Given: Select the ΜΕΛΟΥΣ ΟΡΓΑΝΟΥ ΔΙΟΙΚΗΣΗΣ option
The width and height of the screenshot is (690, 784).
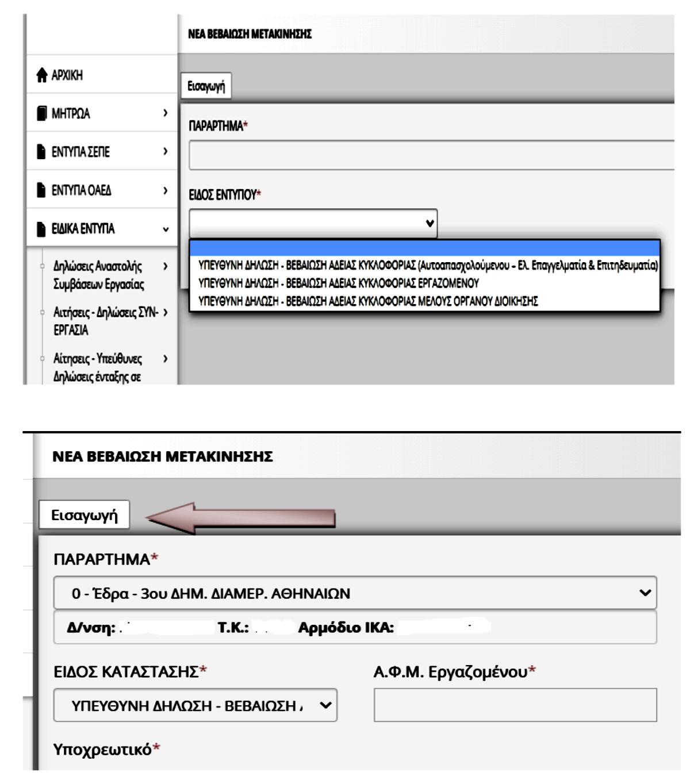Looking at the screenshot, I should [x=368, y=301].
